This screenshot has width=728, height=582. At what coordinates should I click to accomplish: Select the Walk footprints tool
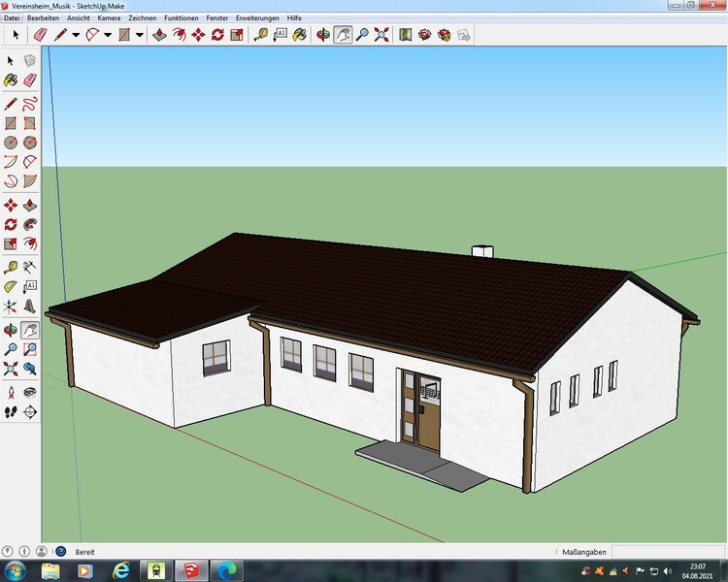11,412
